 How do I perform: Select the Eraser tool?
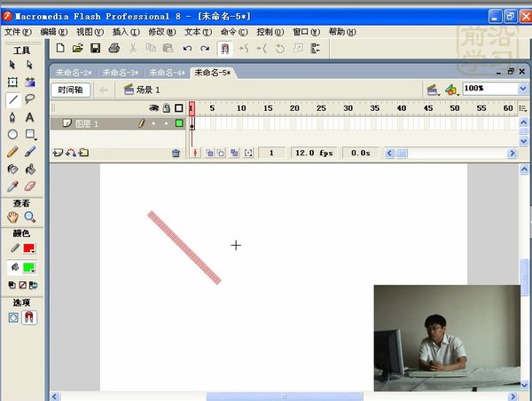[30, 186]
